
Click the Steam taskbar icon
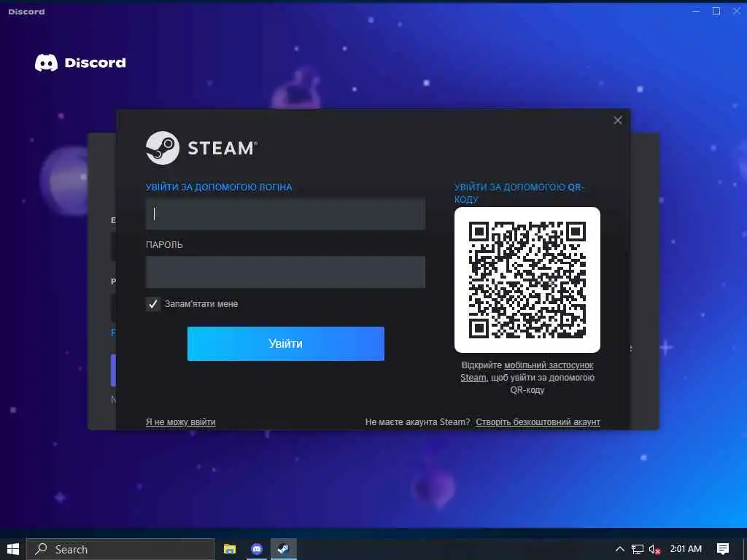(284, 549)
